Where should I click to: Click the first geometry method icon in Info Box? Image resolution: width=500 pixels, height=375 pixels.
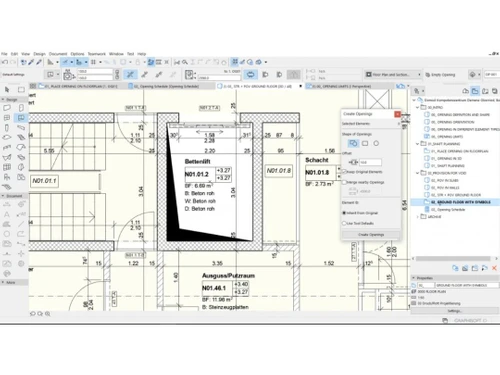[131, 75]
